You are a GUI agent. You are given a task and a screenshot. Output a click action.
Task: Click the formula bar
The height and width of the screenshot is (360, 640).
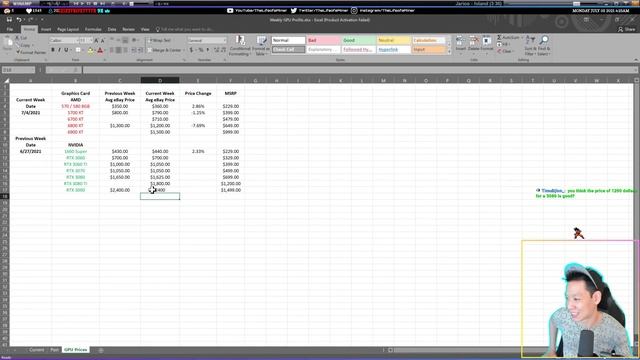click(x=359, y=70)
